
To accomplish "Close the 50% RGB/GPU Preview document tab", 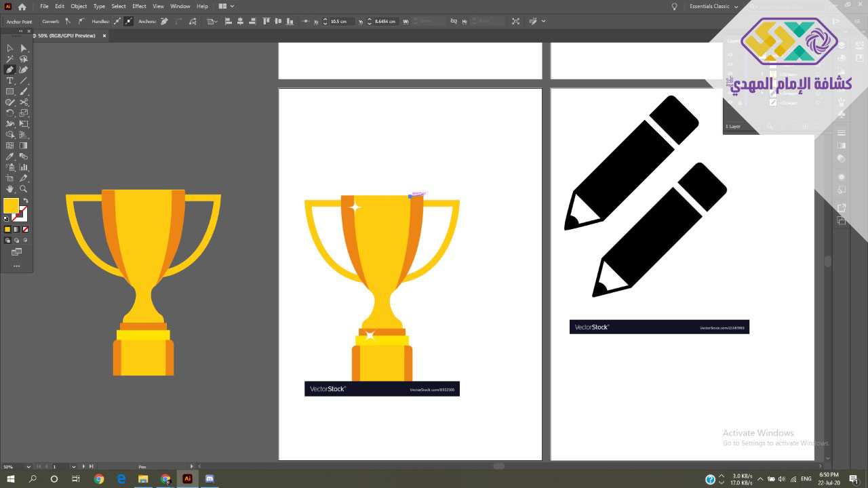I will coord(104,35).
